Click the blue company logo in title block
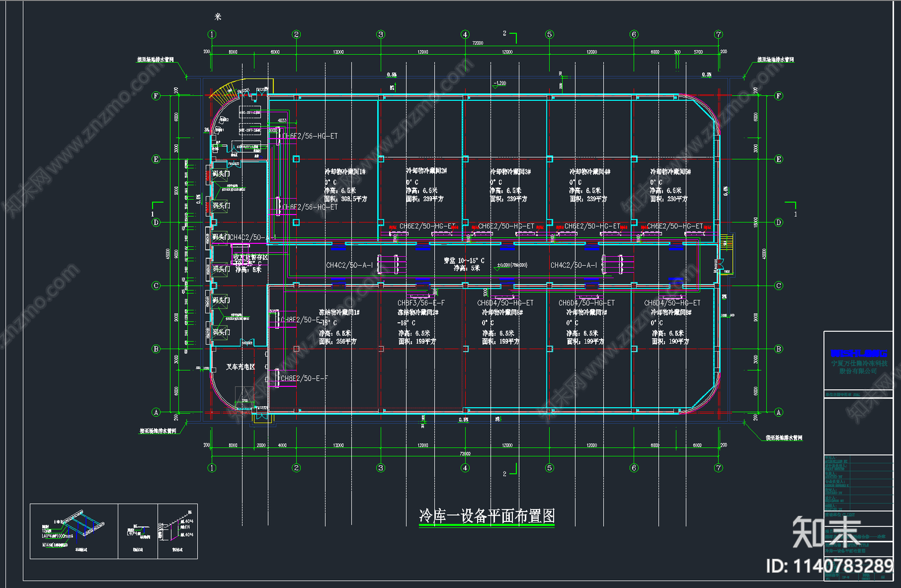901x588 pixels. click(x=859, y=353)
